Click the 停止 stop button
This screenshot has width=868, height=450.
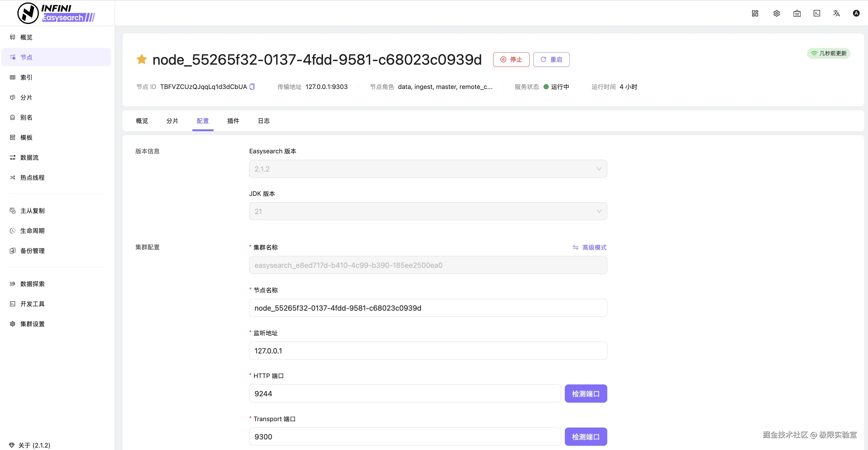point(511,59)
